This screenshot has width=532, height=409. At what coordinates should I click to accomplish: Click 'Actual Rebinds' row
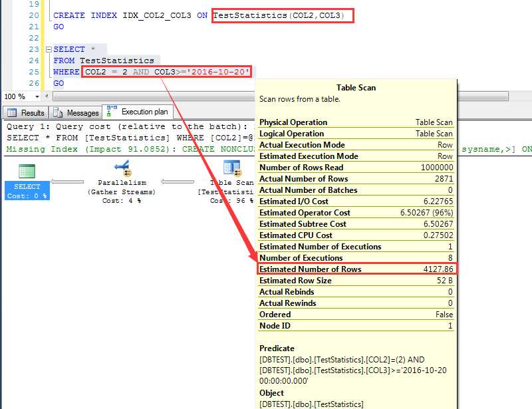click(356, 292)
